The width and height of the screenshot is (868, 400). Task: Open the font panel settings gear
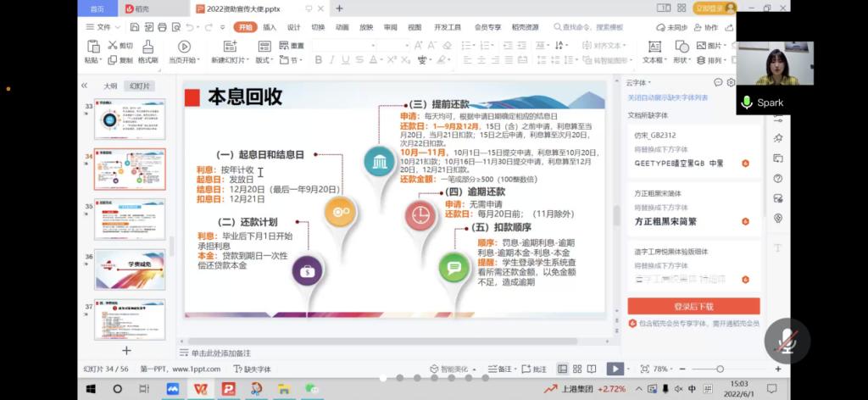[x=731, y=82]
